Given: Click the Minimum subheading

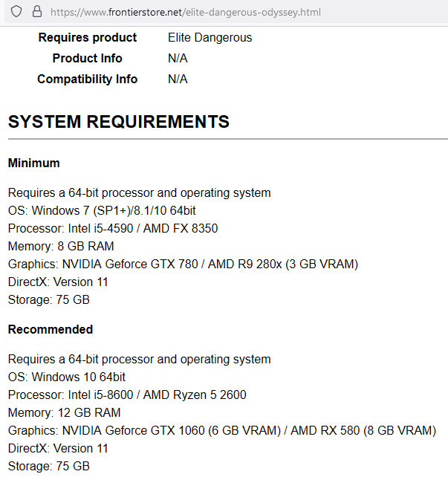Looking at the screenshot, I should [x=33, y=163].
